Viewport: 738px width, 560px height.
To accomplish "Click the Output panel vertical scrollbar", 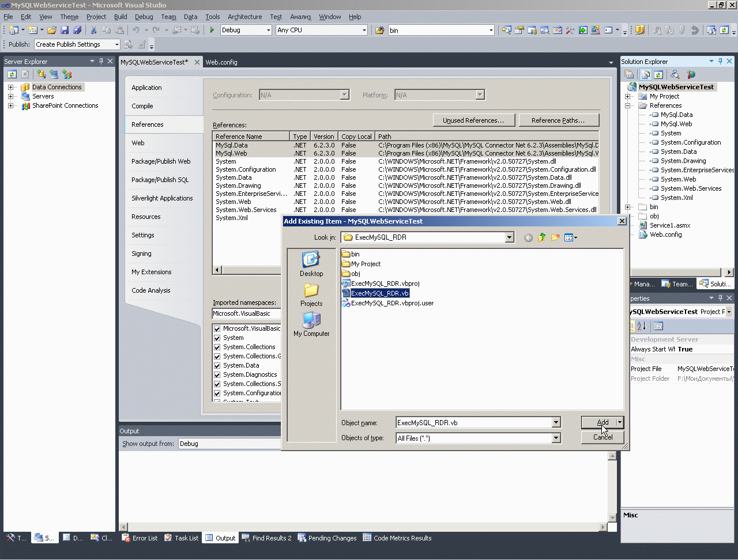I will click(x=612, y=487).
